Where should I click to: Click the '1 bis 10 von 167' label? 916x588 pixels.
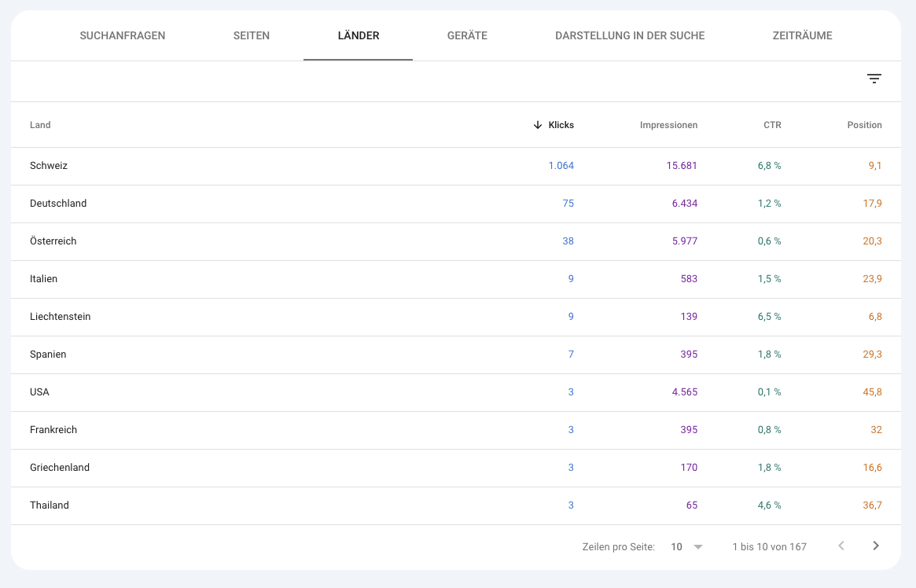[770, 547]
